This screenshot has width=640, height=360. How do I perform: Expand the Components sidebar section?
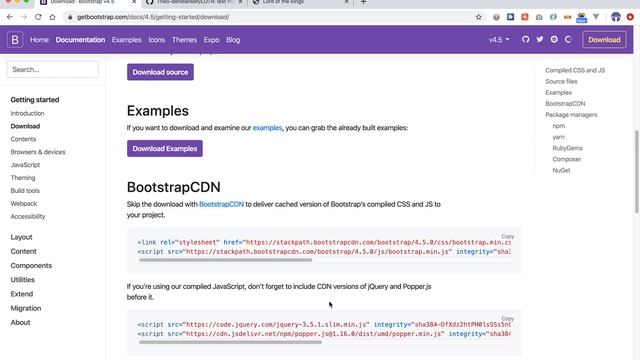point(31,266)
